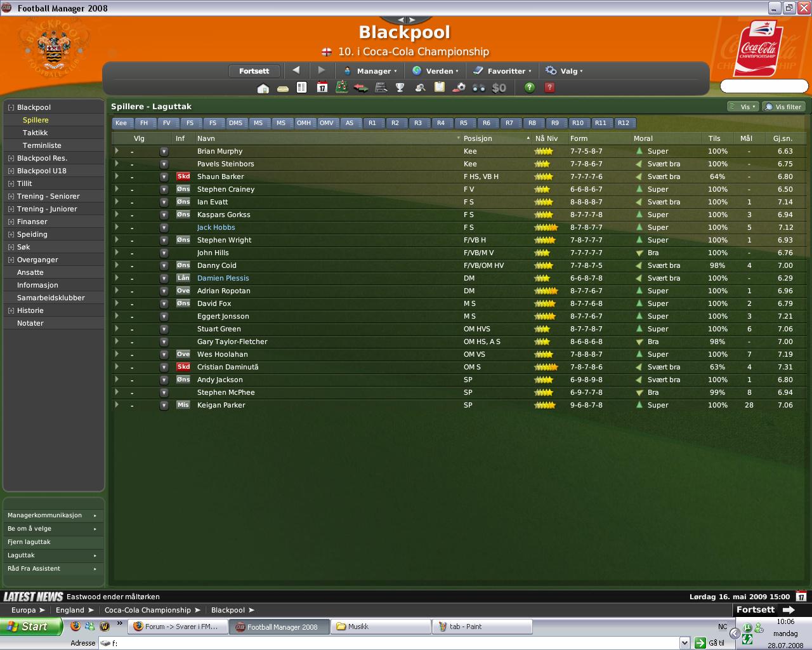
Task: Open the home screen icon
Action: click(x=263, y=88)
